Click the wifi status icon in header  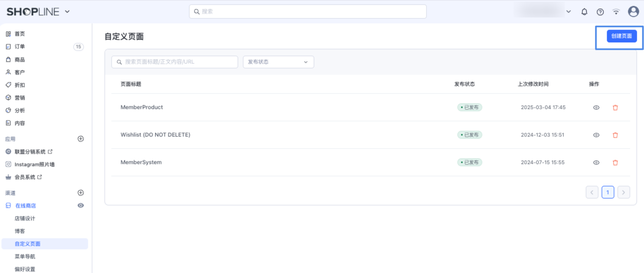[616, 12]
